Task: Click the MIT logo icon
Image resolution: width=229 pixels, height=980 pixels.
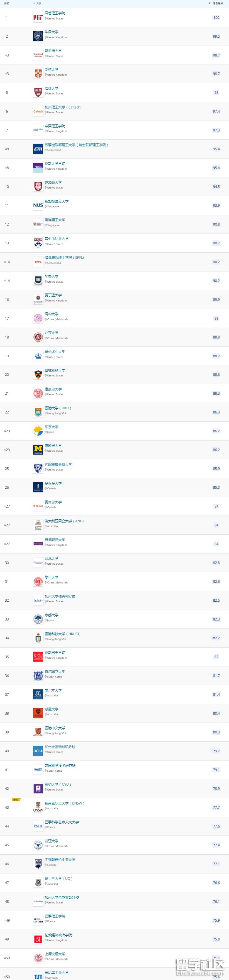Action: tap(38, 18)
